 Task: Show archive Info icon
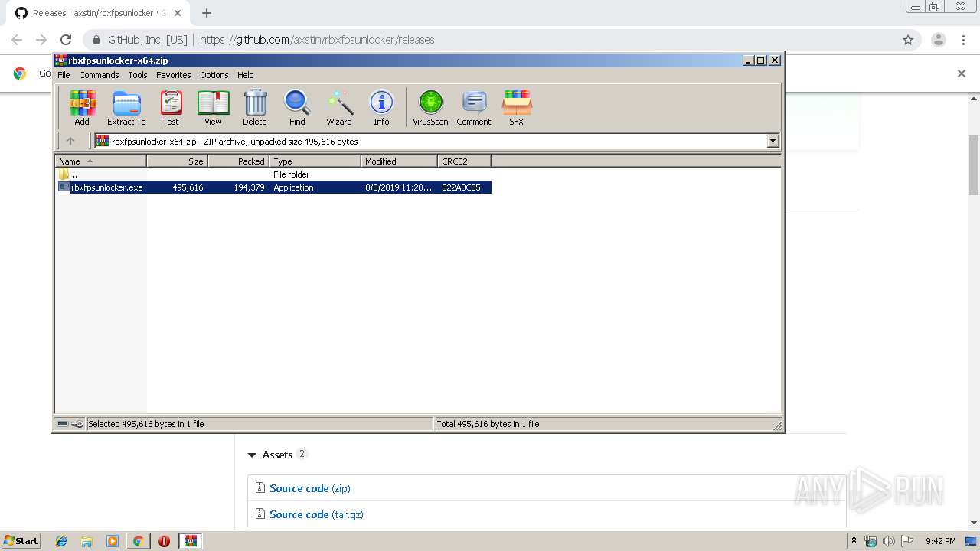coord(381,107)
